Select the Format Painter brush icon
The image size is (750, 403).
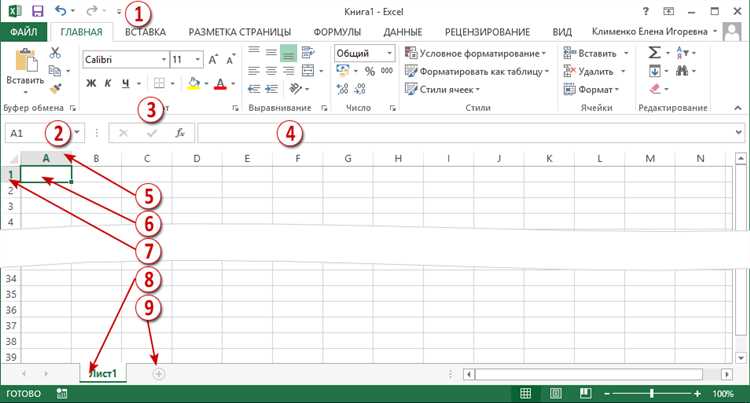coord(55,89)
